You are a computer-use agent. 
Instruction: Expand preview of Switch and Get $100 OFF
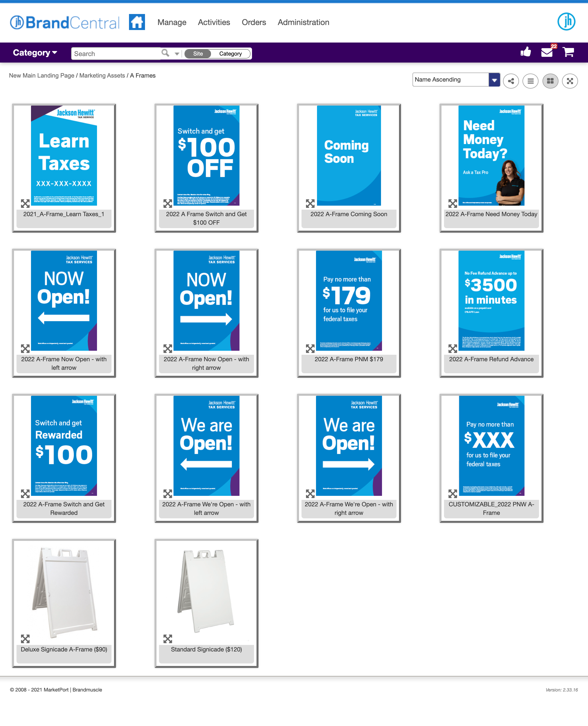point(168,203)
